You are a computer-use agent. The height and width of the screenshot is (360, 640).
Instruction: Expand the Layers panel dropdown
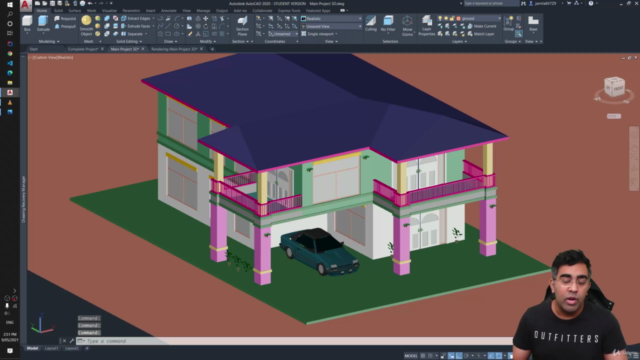(459, 41)
